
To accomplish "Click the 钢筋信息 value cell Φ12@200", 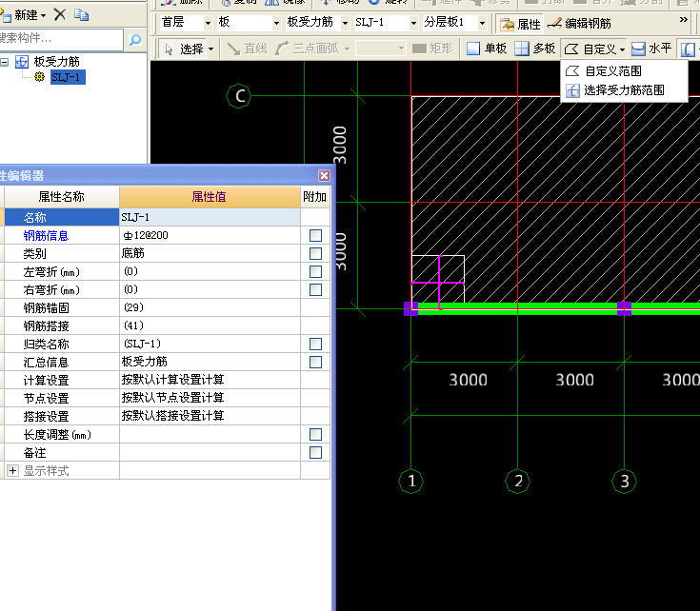I will [x=210, y=236].
